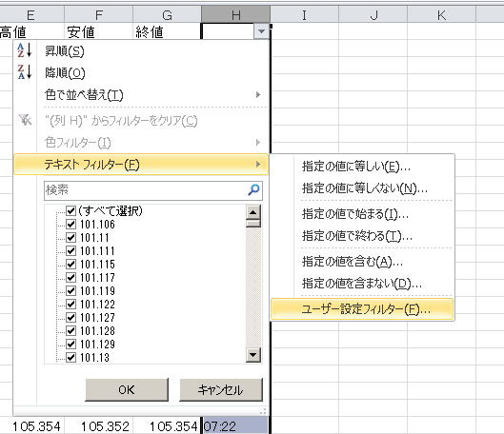
Task: Select column header I
Action: [x=304, y=15]
